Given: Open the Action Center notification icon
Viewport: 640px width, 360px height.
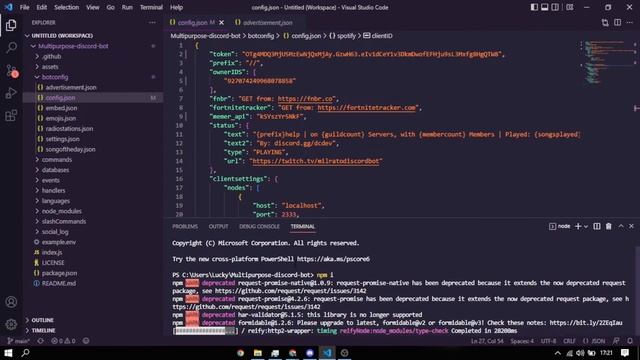Looking at the screenshot, I should 625,353.
